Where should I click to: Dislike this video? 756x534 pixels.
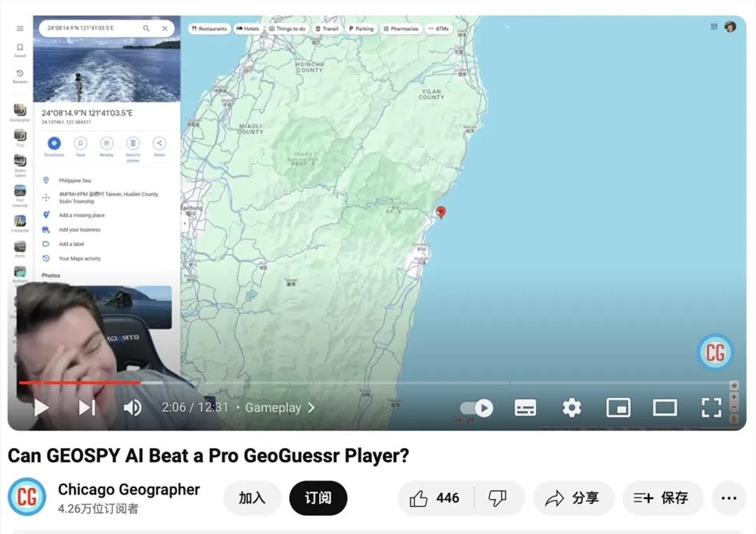497,498
